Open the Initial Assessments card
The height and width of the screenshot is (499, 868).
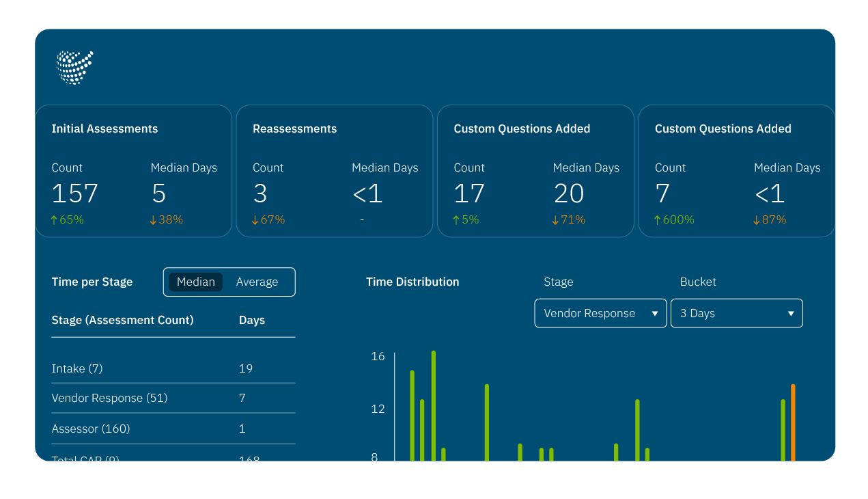[x=133, y=171]
